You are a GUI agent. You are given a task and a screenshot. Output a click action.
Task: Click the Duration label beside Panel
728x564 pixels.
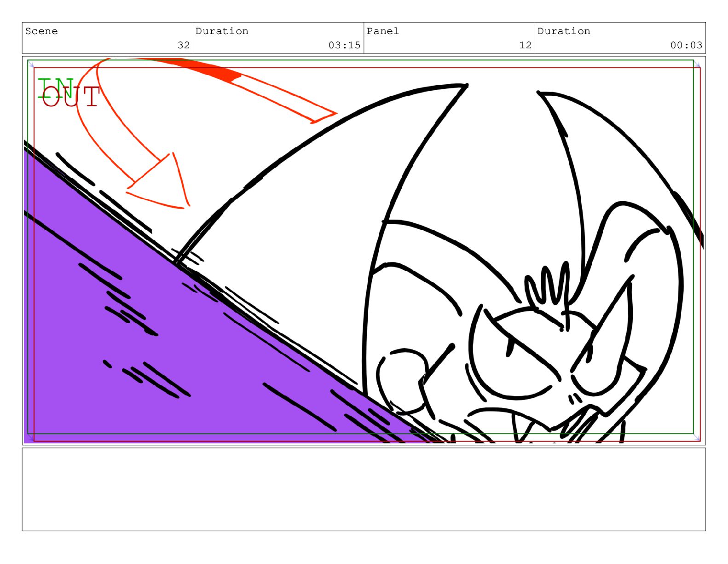coord(564,31)
